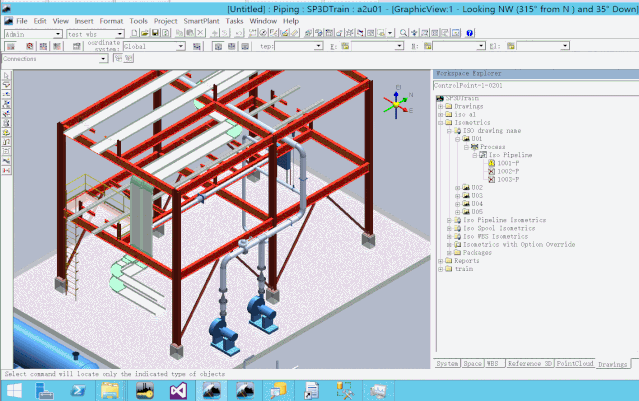
Task: Open the N coordinate dropdown
Action: [481, 46]
